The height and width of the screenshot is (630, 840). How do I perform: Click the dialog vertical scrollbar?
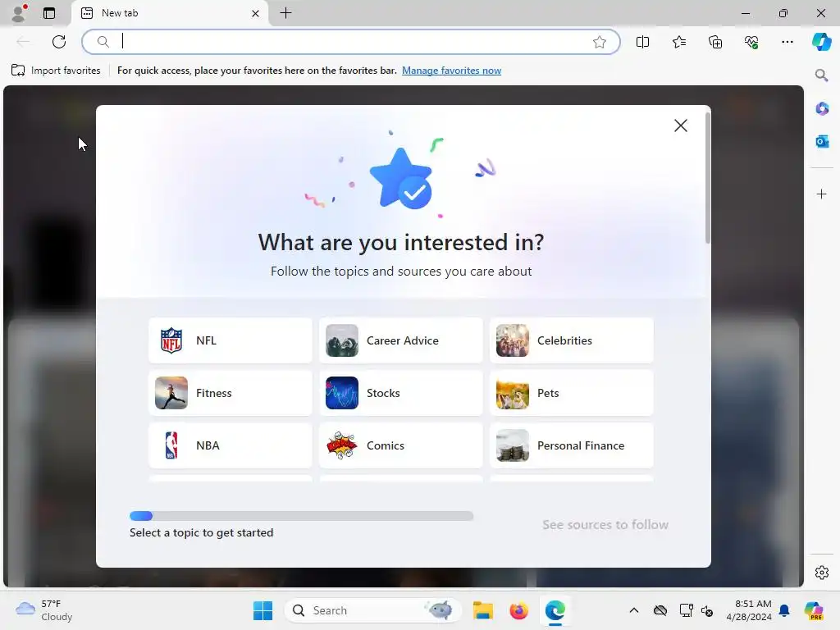pyautogui.click(x=708, y=178)
